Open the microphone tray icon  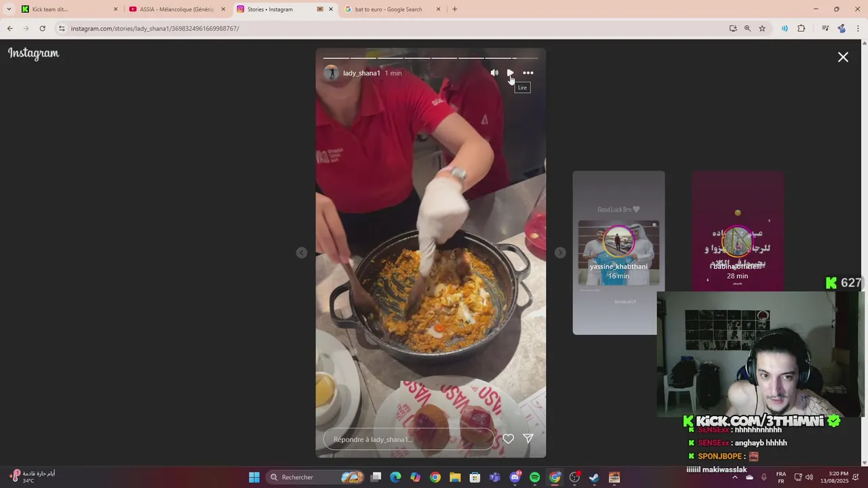tap(764, 477)
